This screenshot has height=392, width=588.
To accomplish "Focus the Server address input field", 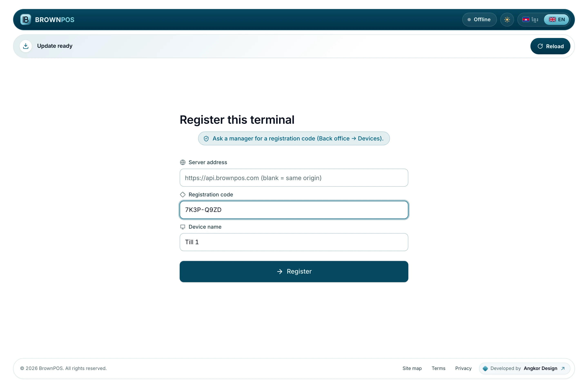I will tap(294, 178).
